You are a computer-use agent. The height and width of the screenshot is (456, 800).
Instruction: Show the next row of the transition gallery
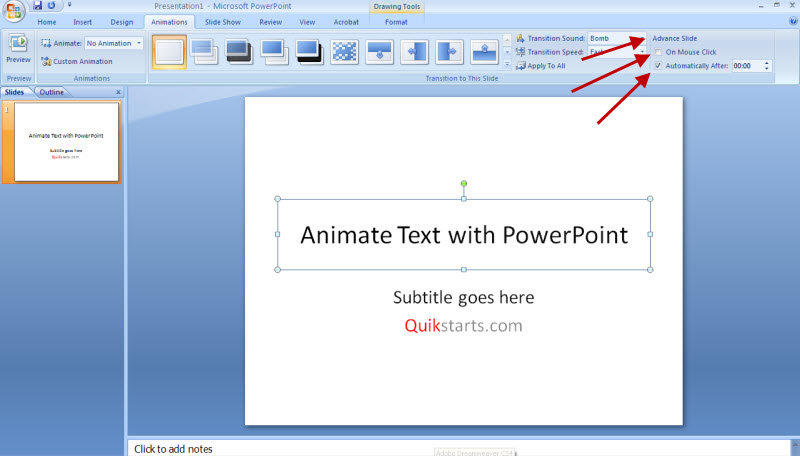click(x=507, y=52)
